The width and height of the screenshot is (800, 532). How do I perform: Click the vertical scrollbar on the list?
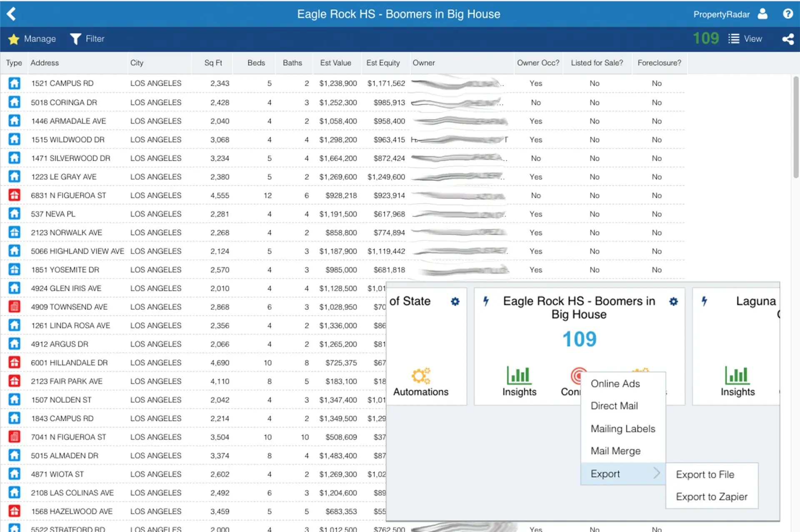[x=795, y=127]
